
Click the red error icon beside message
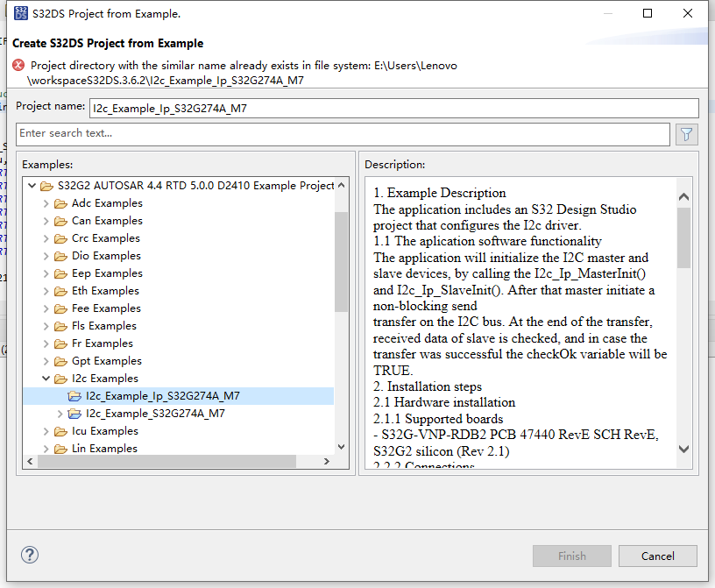(x=18, y=65)
